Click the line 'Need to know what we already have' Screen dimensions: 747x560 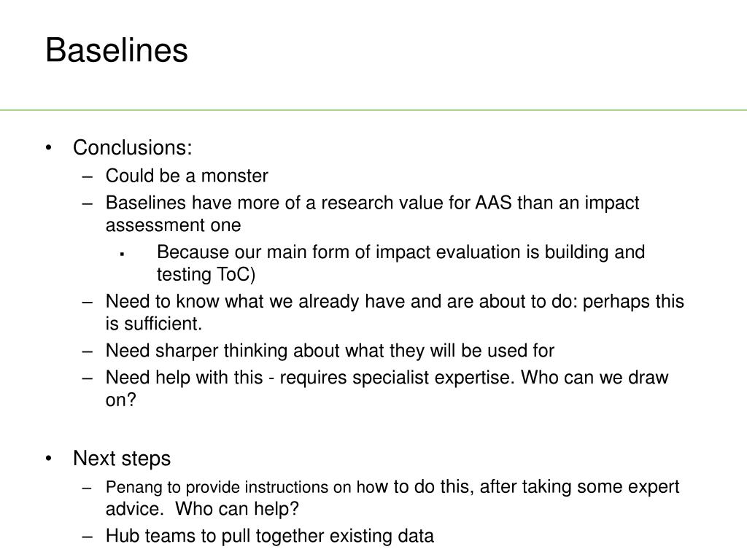point(395,301)
